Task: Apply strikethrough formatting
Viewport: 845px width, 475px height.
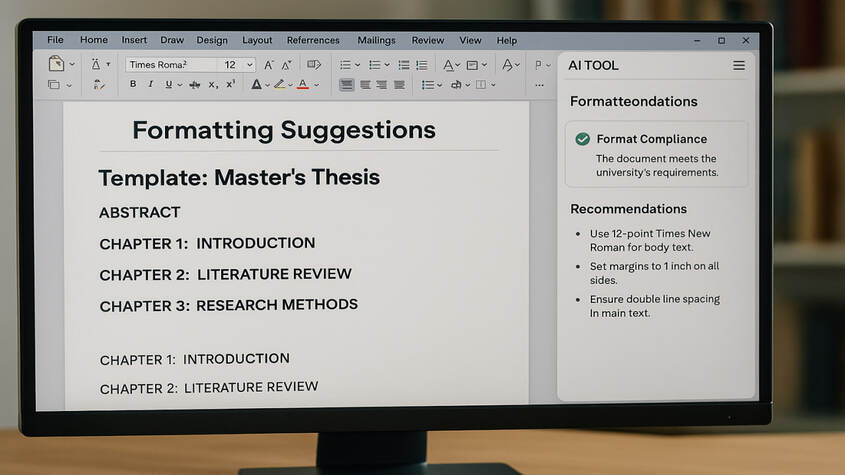Action: point(195,85)
